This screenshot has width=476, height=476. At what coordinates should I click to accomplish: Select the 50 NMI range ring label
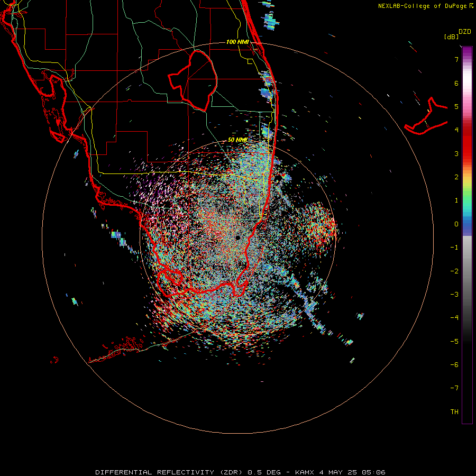237,140
